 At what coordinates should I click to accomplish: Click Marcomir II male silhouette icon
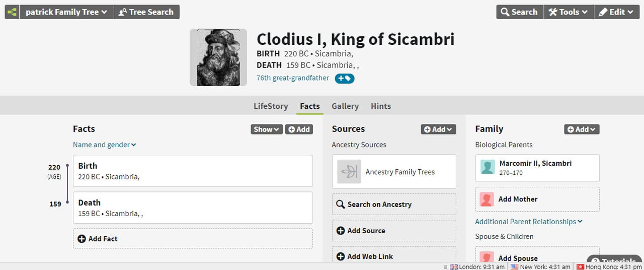[x=488, y=168]
